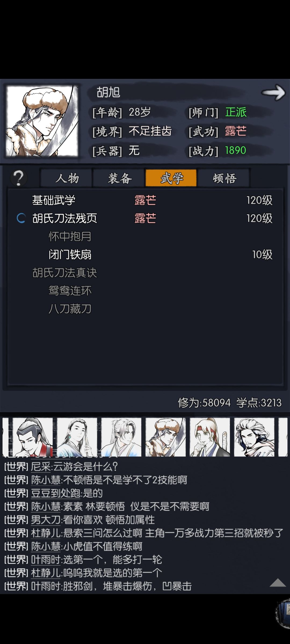Expand the chat panel with the up triangle
Viewport: 290px width, 644px height.
[278, 583]
